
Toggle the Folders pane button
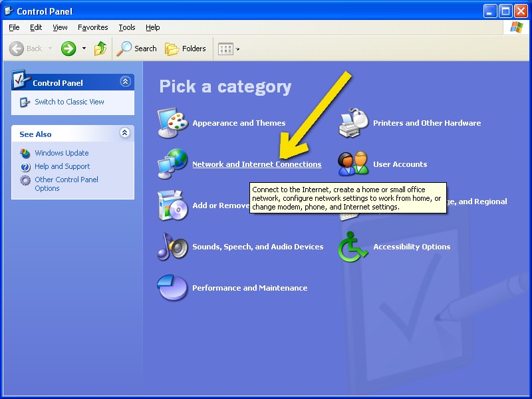(x=186, y=49)
